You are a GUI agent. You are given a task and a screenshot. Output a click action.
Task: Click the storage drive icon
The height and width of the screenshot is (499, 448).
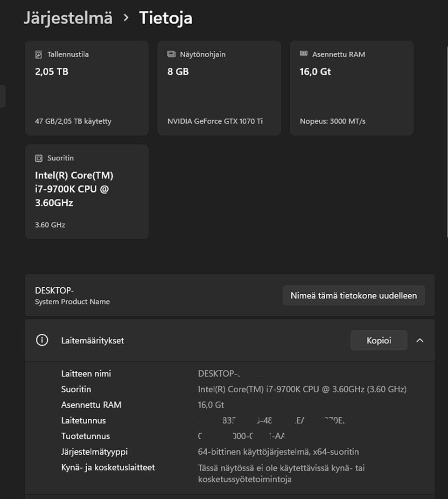point(39,55)
